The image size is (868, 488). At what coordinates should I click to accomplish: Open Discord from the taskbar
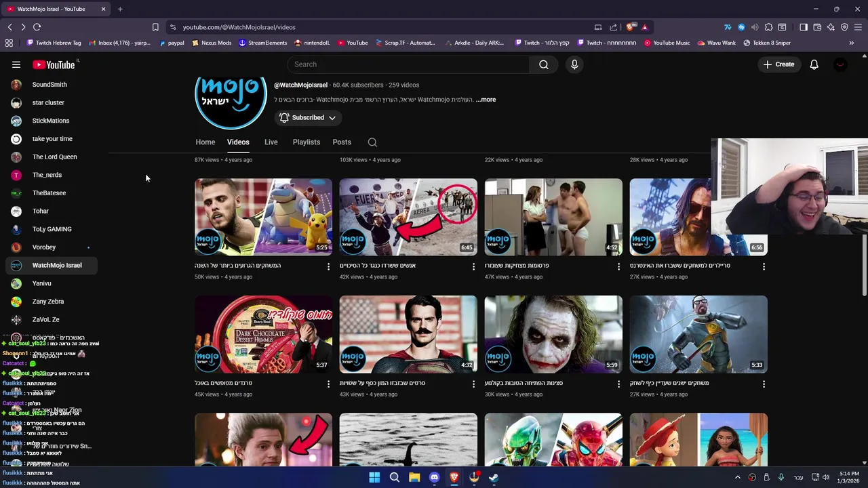(435, 477)
